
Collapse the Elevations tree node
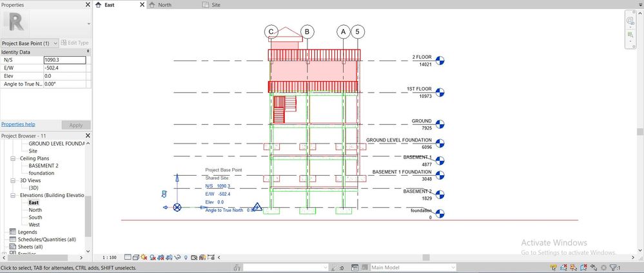point(12,195)
